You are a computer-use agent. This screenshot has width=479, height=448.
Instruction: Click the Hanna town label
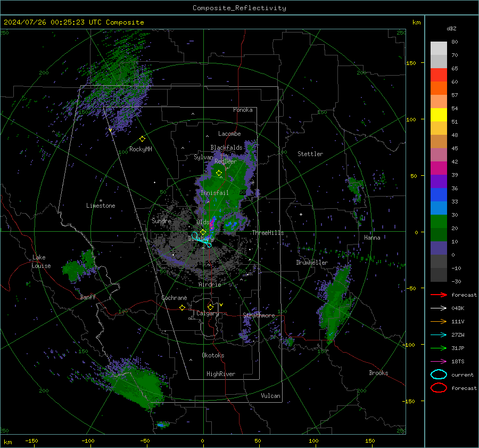pos(372,238)
